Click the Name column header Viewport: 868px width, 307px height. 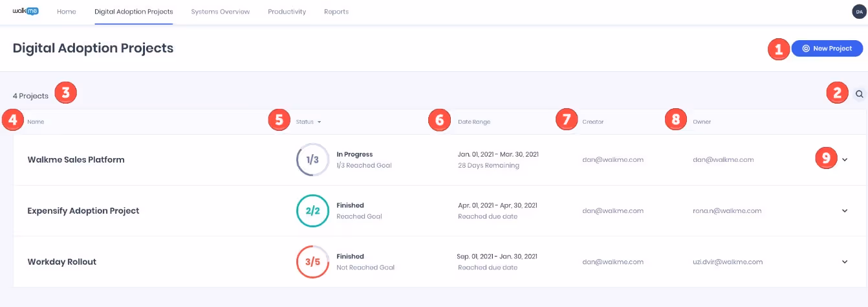pyautogui.click(x=36, y=122)
